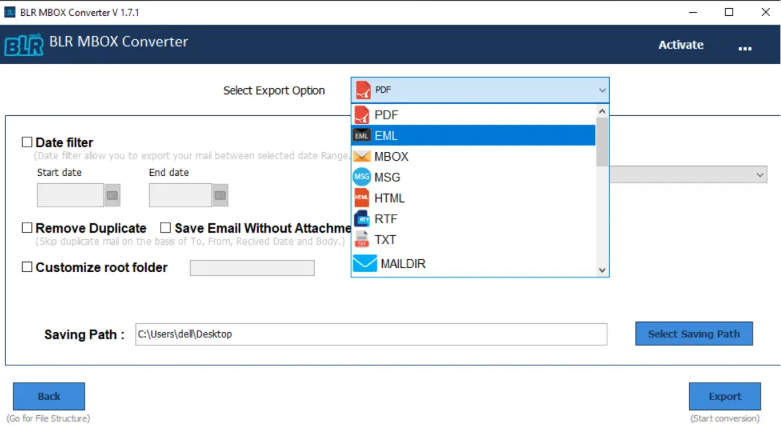Screen dimensions: 781x427
Task: Choose HTML from the export list
Action: point(473,198)
